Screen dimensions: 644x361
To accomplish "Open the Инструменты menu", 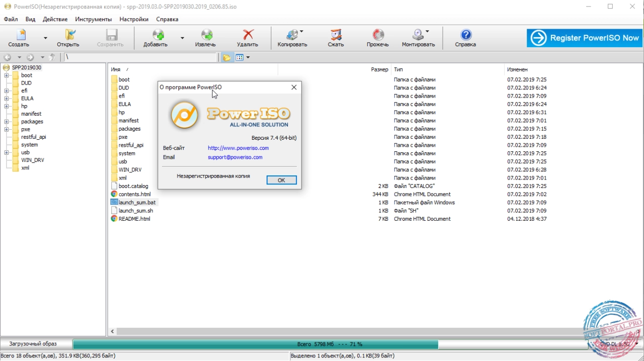I will pyautogui.click(x=94, y=19).
